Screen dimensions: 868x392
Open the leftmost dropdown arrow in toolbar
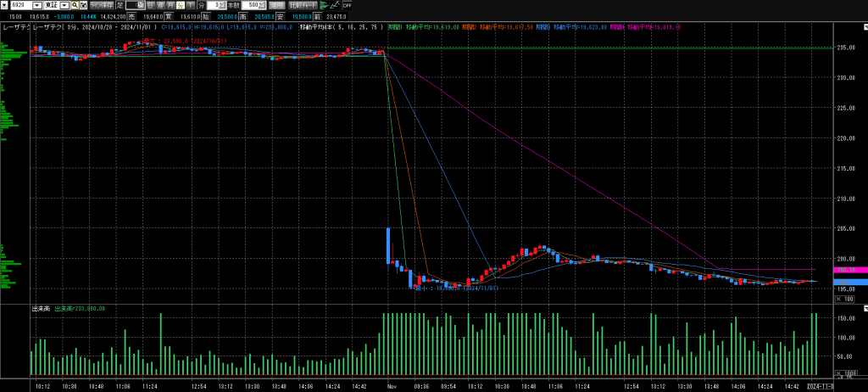(x=4, y=5)
